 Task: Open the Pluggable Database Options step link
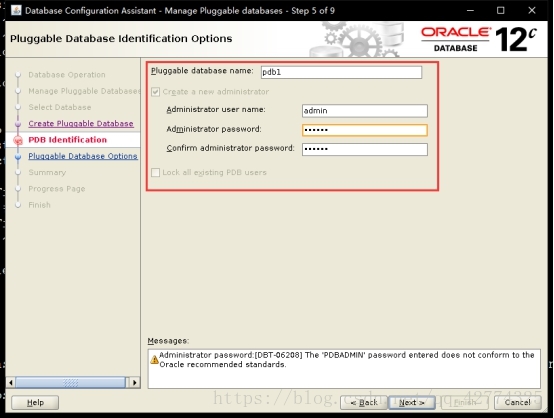[x=83, y=156]
